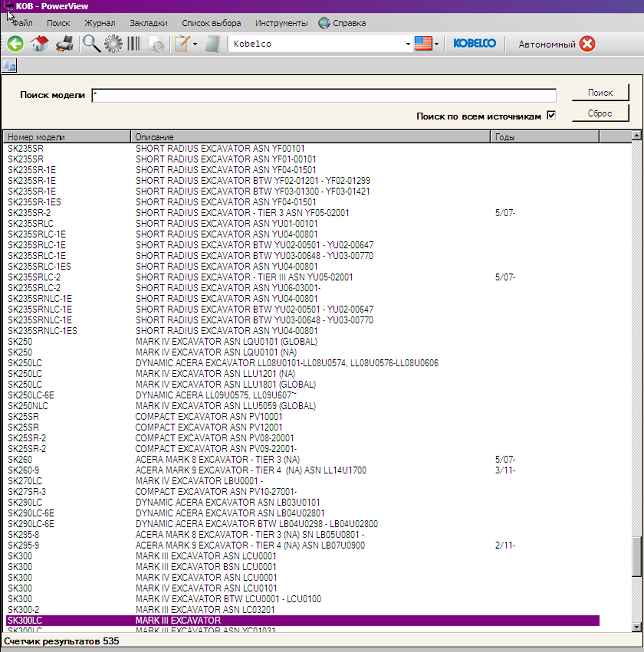Open the Kobelco catalog dropdown
This screenshot has height=652, width=644.
pyautogui.click(x=407, y=44)
